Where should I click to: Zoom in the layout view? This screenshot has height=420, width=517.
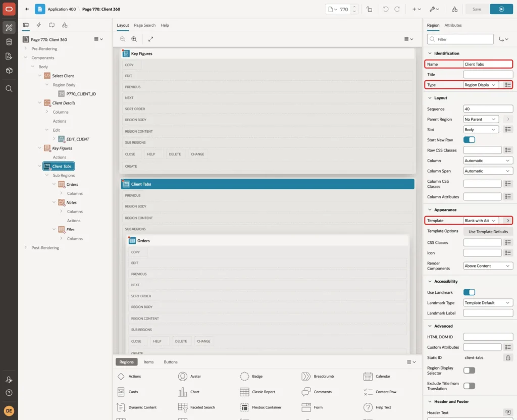point(134,39)
